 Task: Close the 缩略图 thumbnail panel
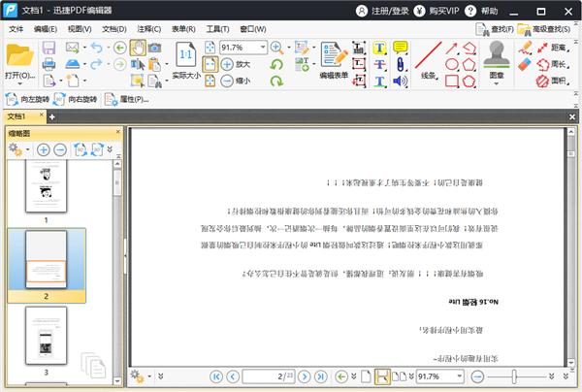tap(118, 132)
